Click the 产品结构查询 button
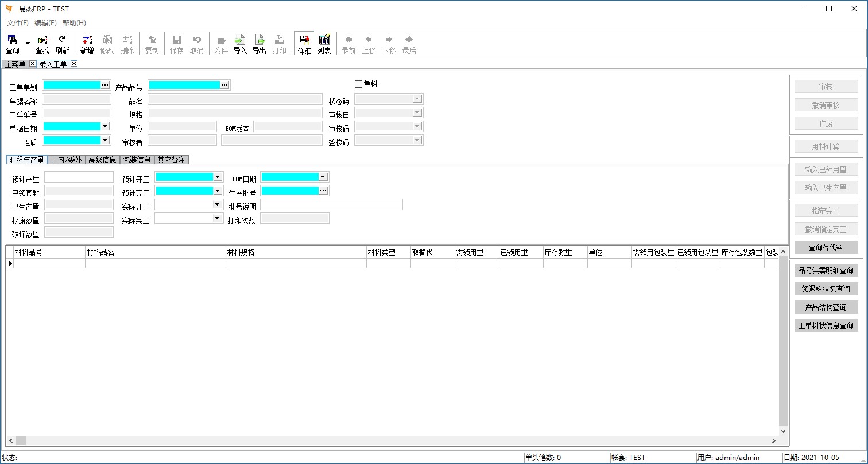 (x=826, y=307)
